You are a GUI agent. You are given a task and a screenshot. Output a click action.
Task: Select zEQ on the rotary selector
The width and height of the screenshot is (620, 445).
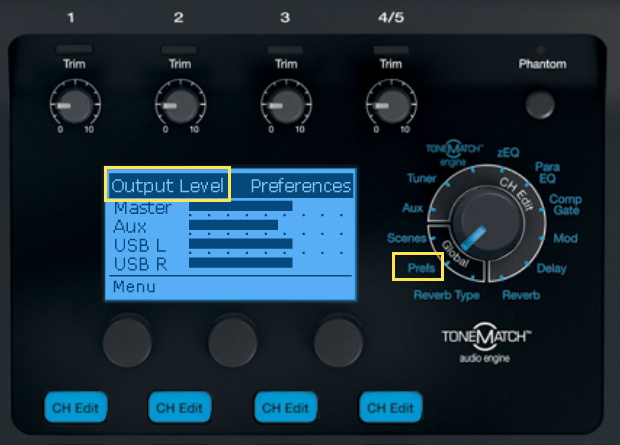(507, 150)
